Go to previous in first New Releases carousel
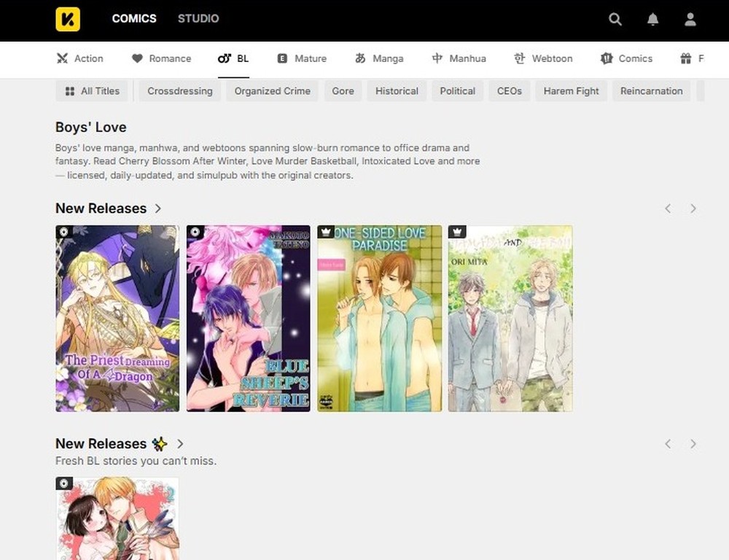The image size is (729, 560). 668,209
